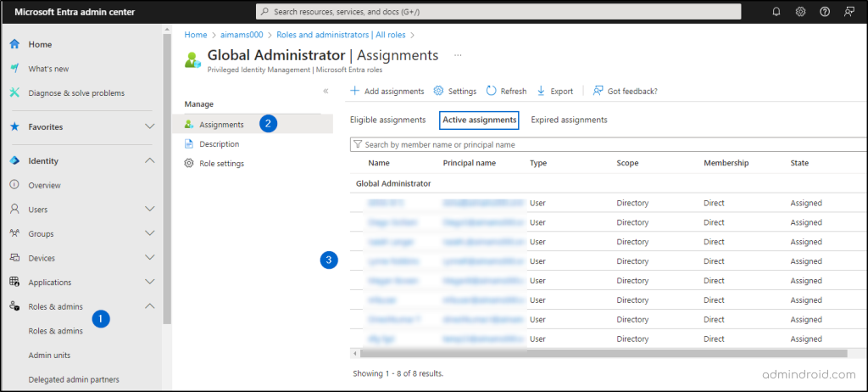Sort by Principal name column header
This screenshot has height=392, width=868.
[x=470, y=163]
